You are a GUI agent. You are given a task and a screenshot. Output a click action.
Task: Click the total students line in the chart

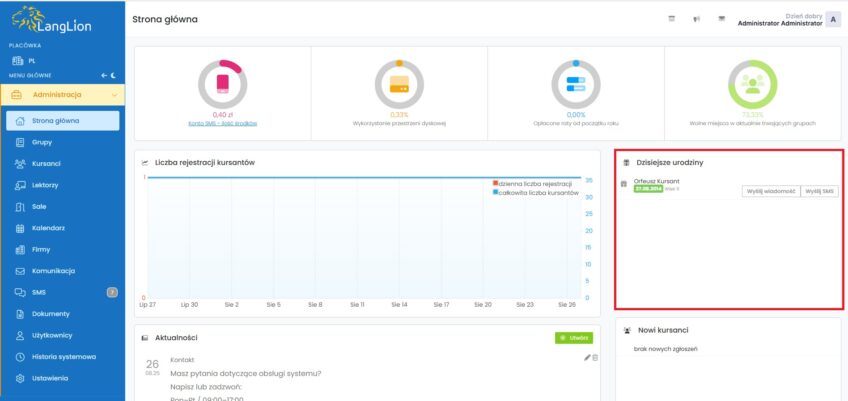coord(365,178)
